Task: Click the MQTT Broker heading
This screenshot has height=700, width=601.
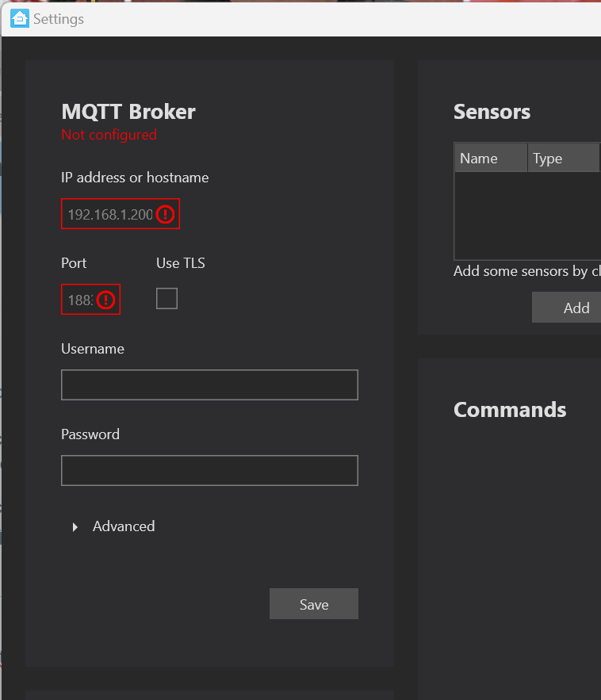Action: tap(128, 112)
